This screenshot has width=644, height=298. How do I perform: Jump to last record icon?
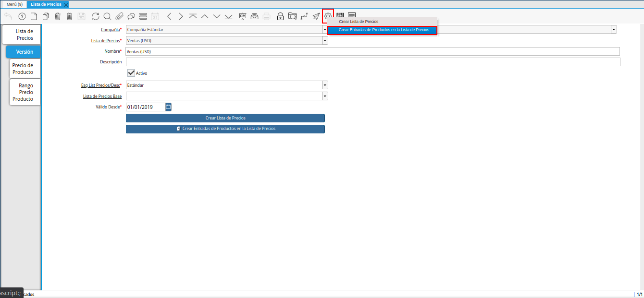(228, 16)
